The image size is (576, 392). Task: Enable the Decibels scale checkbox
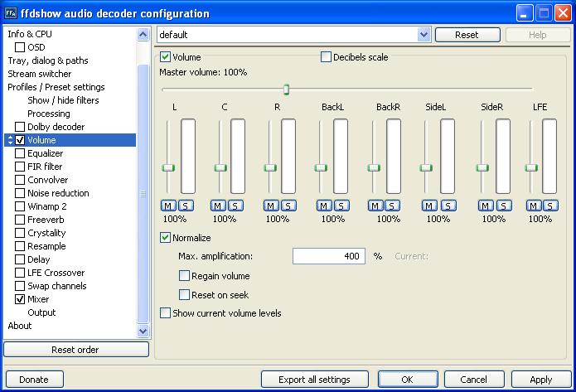point(326,57)
